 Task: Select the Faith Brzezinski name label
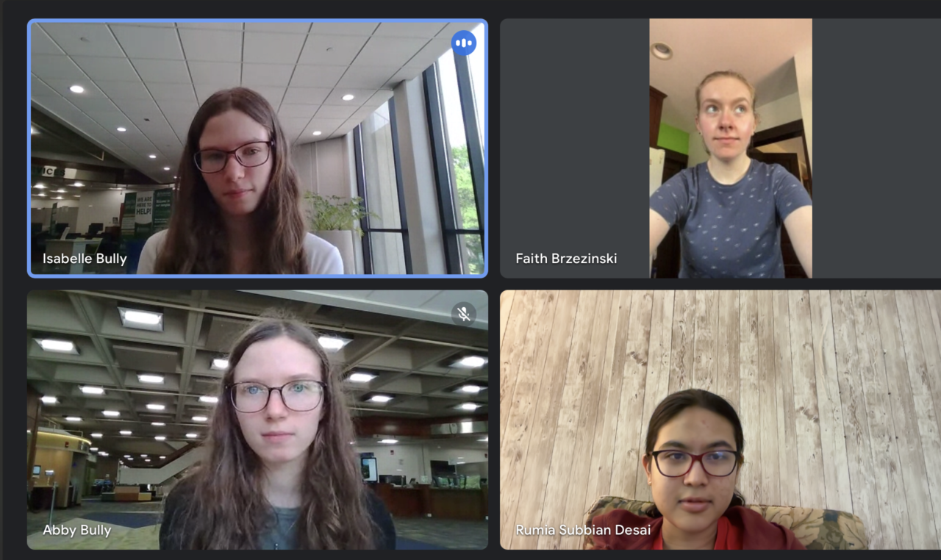(x=566, y=259)
